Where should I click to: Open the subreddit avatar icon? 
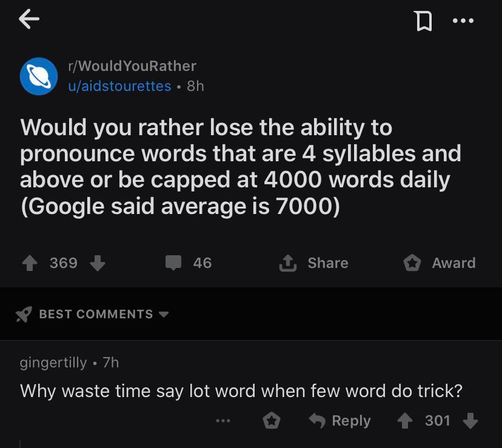(x=39, y=76)
